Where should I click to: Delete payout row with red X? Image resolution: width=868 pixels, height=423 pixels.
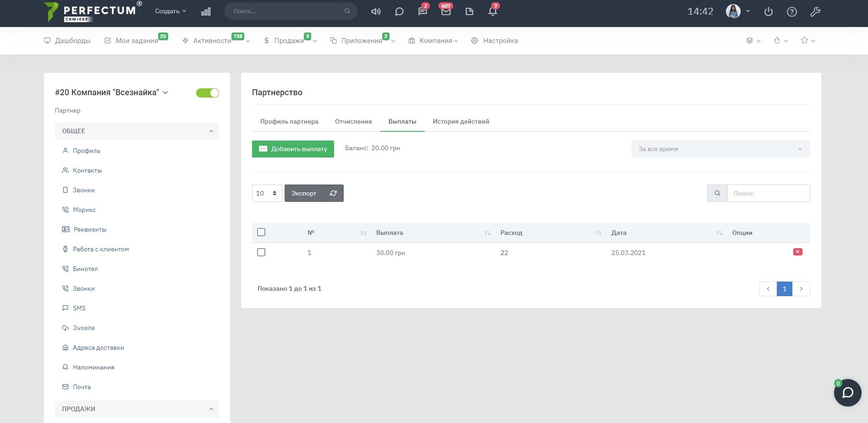[x=797, y=252]
